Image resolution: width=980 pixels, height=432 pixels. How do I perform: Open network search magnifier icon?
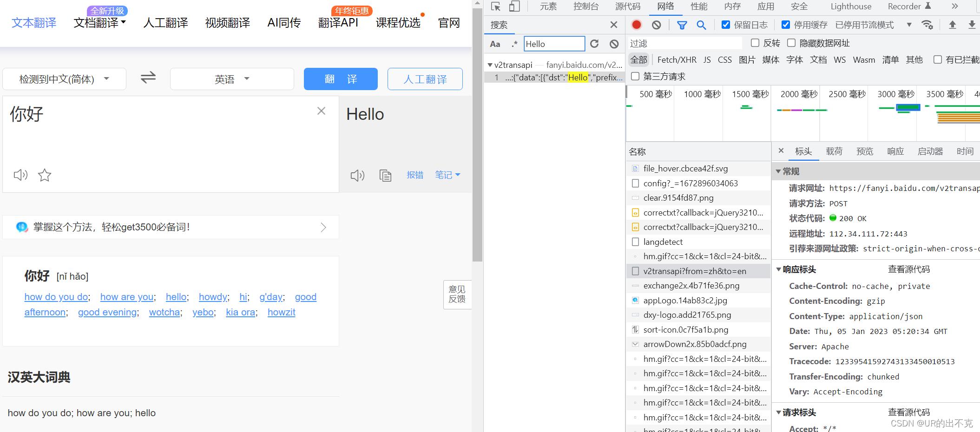701,25
